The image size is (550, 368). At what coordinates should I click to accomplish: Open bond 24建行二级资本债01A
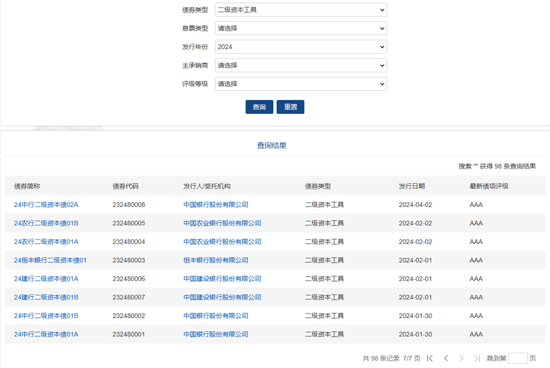tap(46, 279)
